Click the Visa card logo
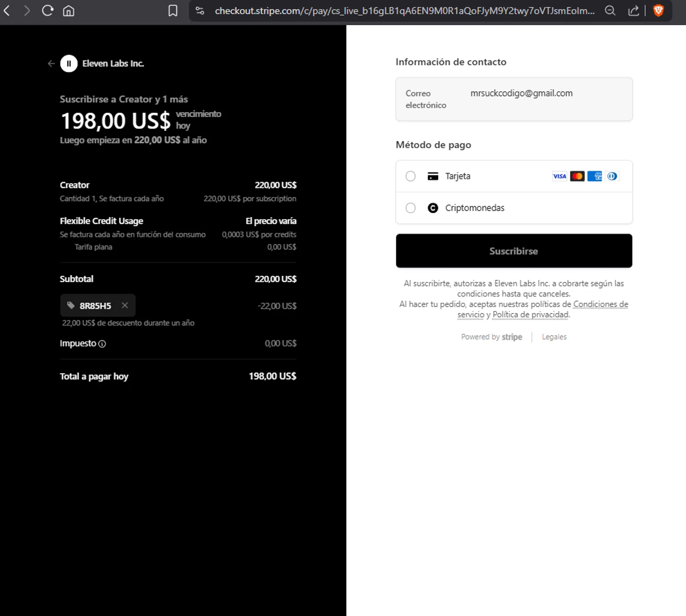Image resolution: width=686 pixels, height=616 pixels. 560,176
